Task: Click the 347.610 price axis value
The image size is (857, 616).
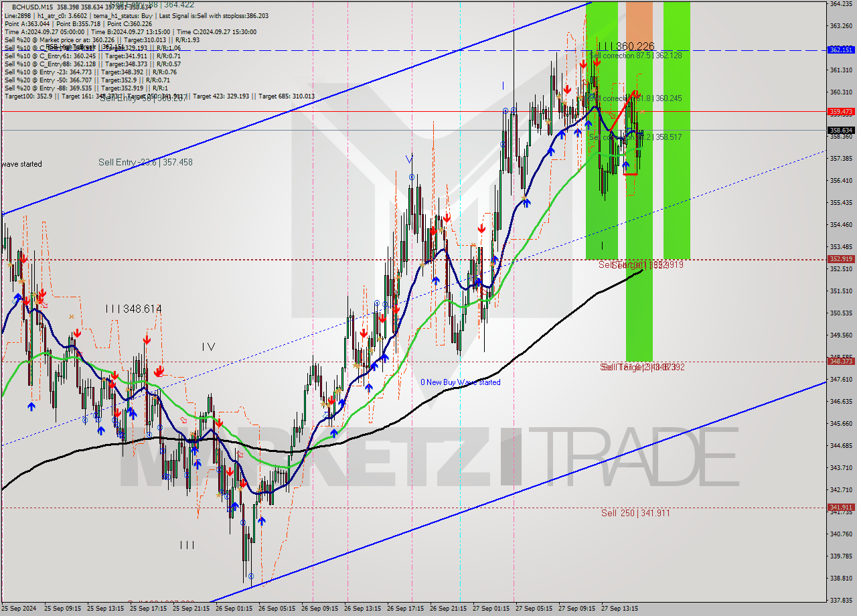Action: (841, 379)
